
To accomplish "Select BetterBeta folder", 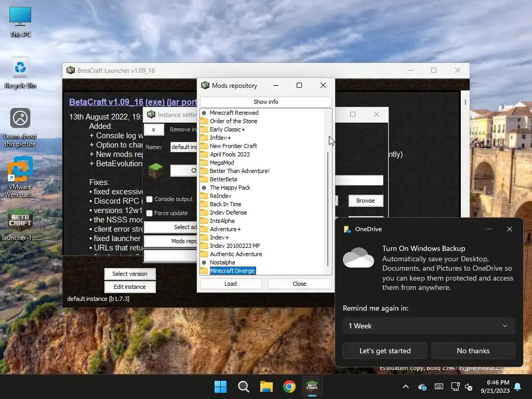I will [223, 179].
